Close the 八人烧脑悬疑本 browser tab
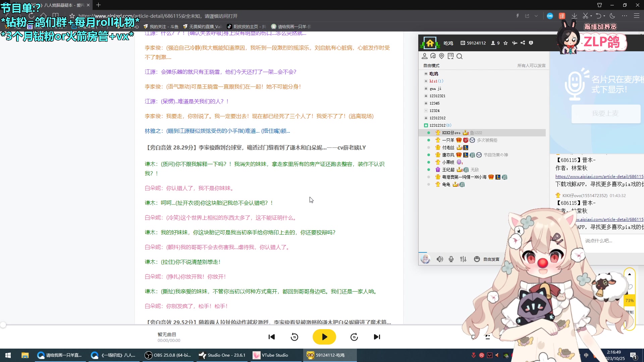This screenshot has height=362, width=644. pyautogui.click(x=88, y=5)
